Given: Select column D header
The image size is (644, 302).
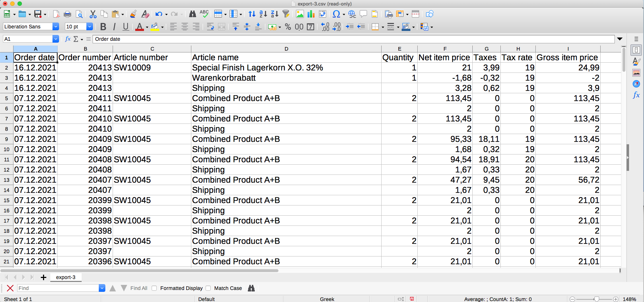Looking at the screenshot, I should coord(286,49).
